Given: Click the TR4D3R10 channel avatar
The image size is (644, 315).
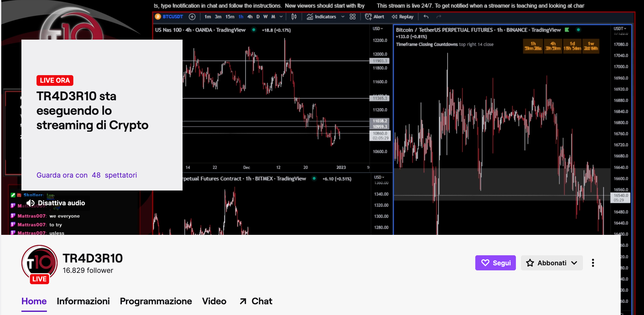Looking at the screenshot, I should (39, 263).
